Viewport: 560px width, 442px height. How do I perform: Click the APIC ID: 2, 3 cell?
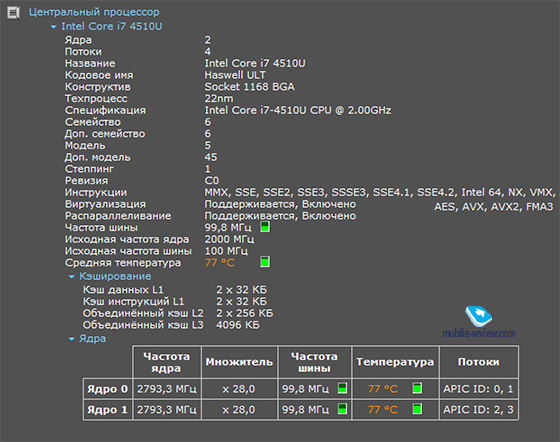coord(479,410)
